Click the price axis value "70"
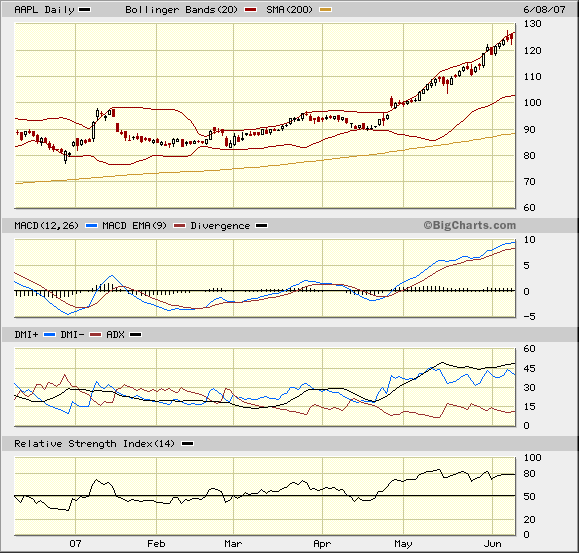This screenshot has width=579, height=553. click(x=530, y=182)
